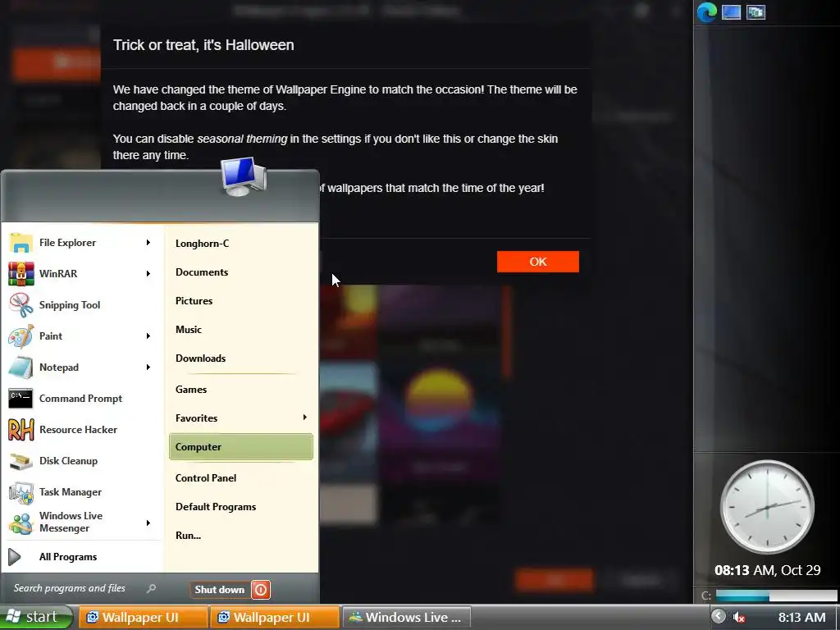Click the monitor icon next to Edge
This screenshot has height=630, width=840.
[731, 11]
